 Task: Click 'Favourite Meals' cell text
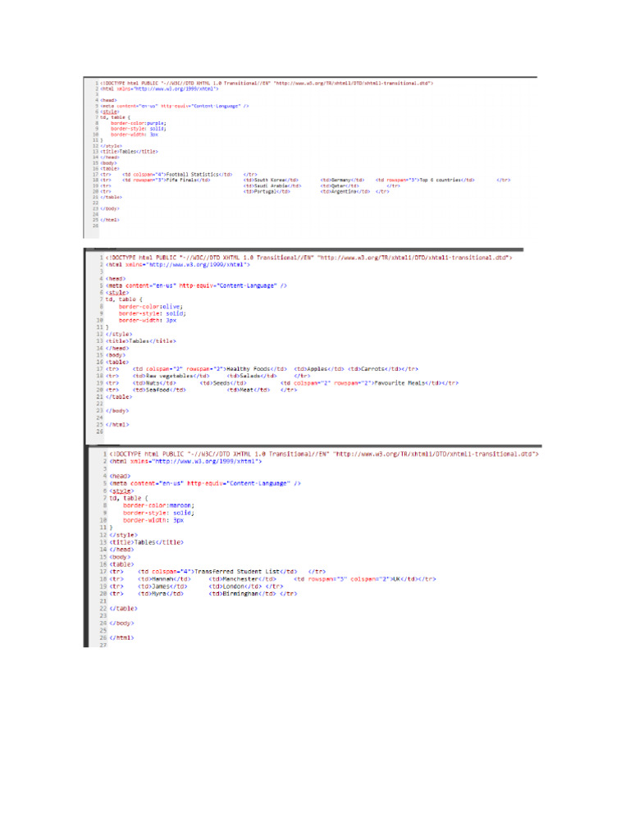(399, 383)
